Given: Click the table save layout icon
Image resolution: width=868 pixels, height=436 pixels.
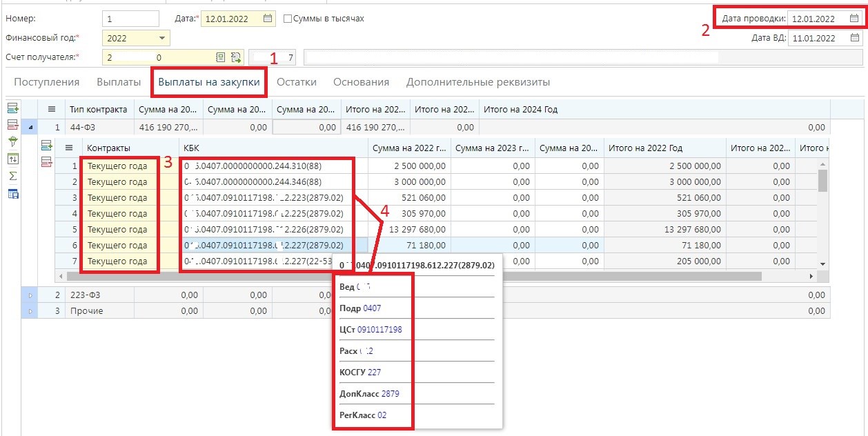Looking at the screenshot, I should tap(12, 194).
